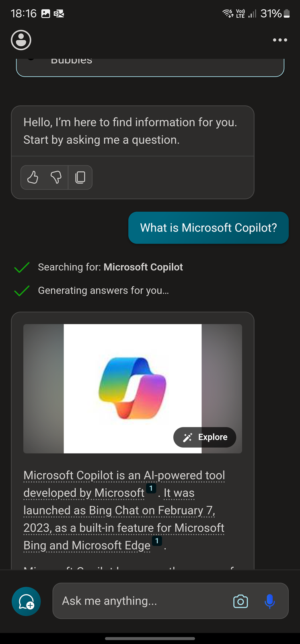
Task: Select the 'Bubbles' suggestion card at top
Action: click(150, 67)
